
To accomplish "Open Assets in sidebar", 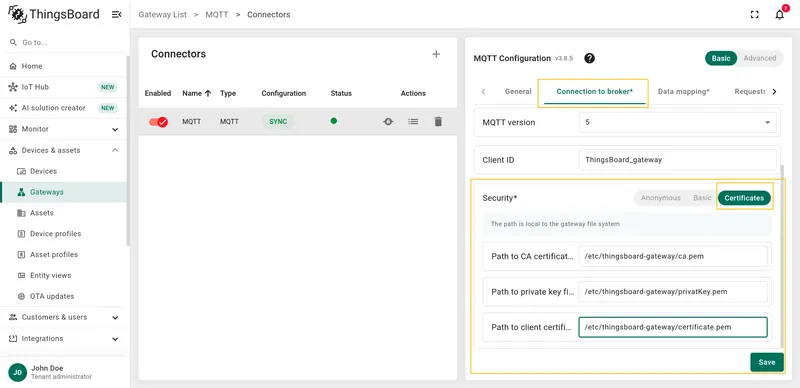I will pos(63,213).
